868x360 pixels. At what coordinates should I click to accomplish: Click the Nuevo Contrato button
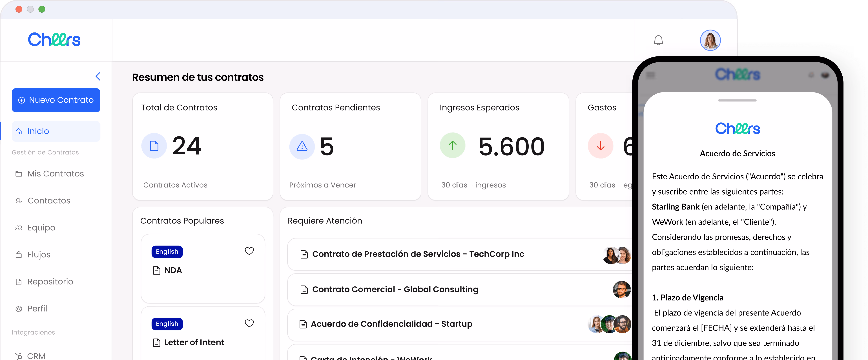click(x=56, y=100)
